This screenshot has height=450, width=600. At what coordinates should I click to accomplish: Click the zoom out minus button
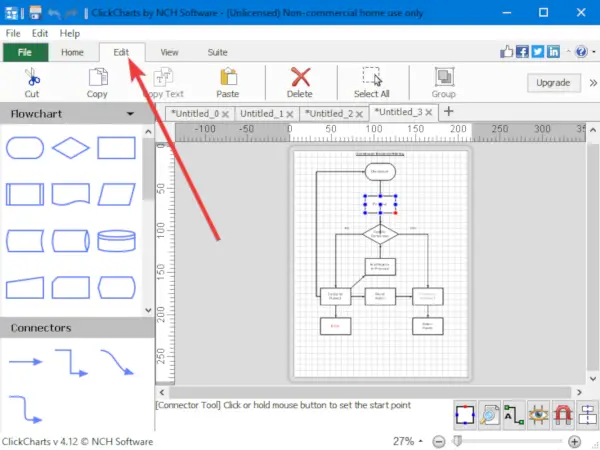[439, 442]
